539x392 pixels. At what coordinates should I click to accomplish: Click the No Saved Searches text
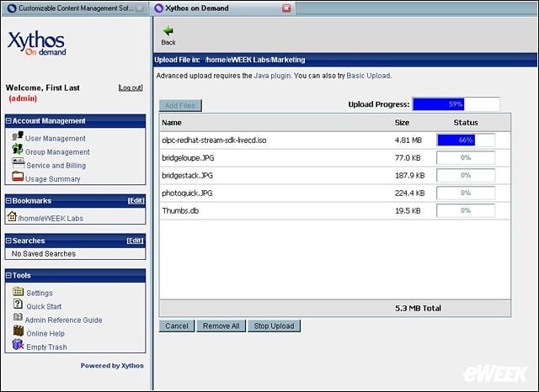(x=44, y=254)
